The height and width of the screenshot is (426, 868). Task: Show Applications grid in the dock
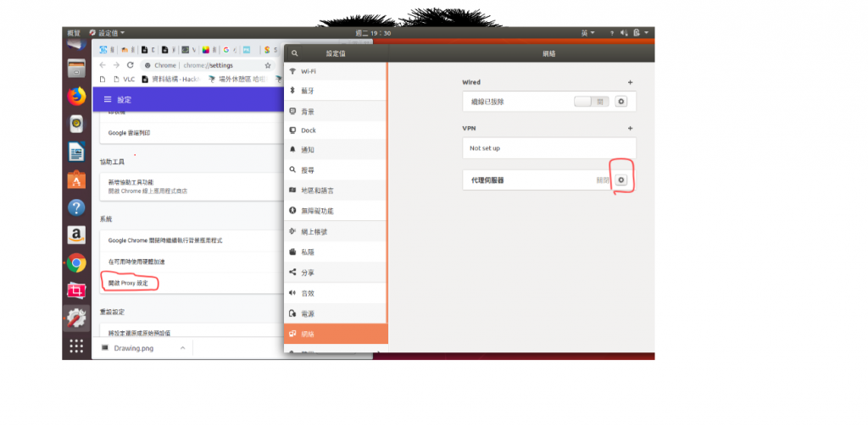(76, 346)
